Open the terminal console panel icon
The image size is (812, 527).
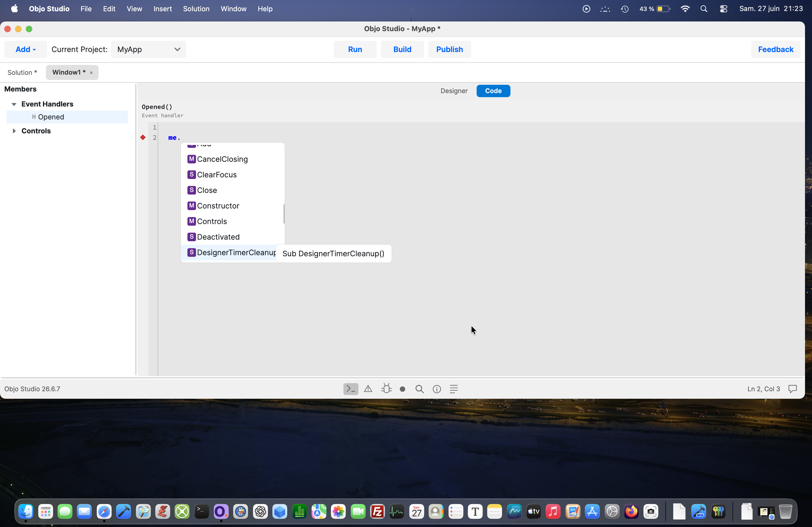tap(351, 389)
